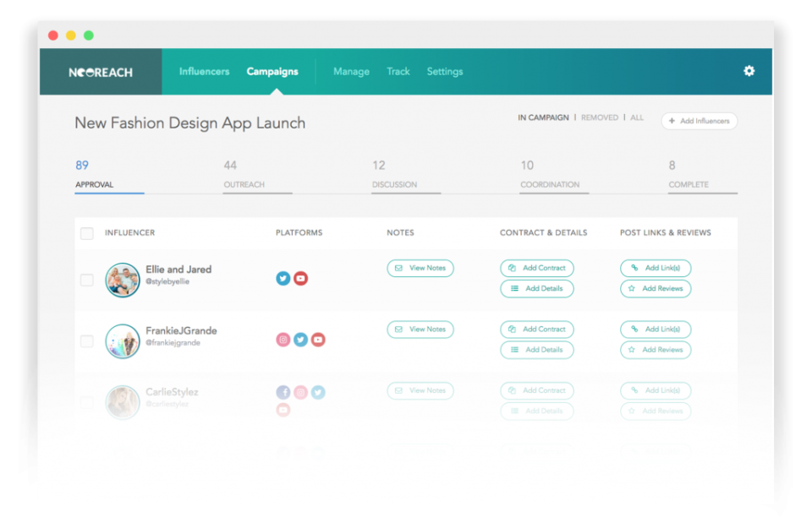
Task: Add Contract for FrankieJGrande
Action: pyautogui.click(x=537, y=330)
